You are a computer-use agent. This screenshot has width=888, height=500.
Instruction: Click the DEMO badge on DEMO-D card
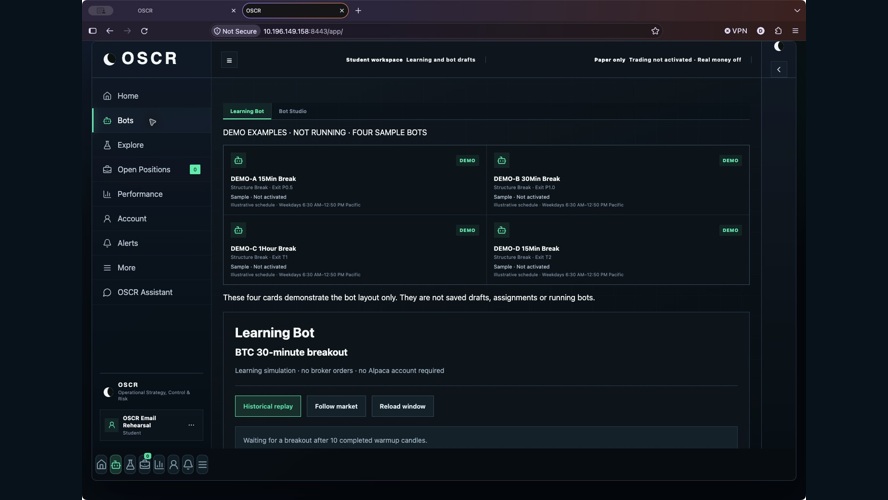(x=730, y=230)
